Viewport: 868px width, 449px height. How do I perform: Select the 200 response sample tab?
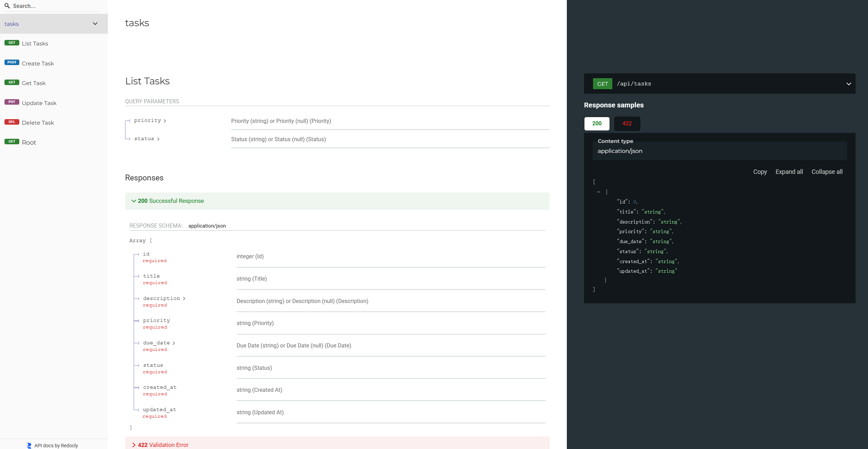[x=596, y=123]
